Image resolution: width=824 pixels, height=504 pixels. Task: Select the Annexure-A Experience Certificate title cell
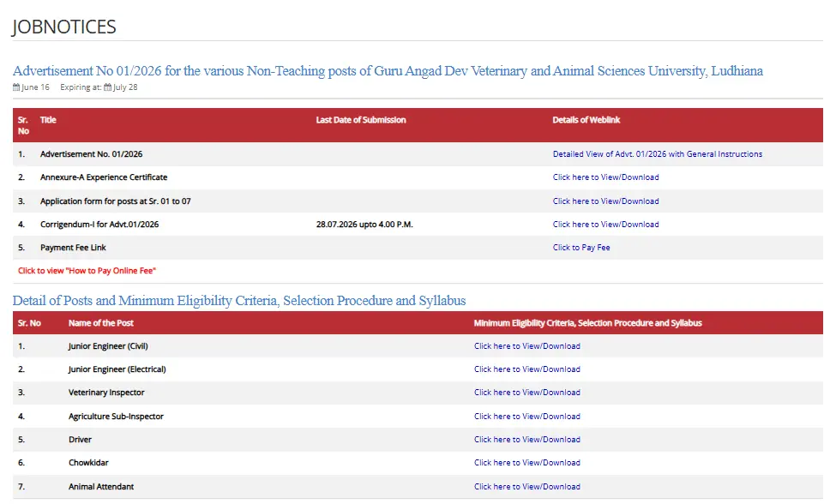pyautogui.click(x=104, y=177)
